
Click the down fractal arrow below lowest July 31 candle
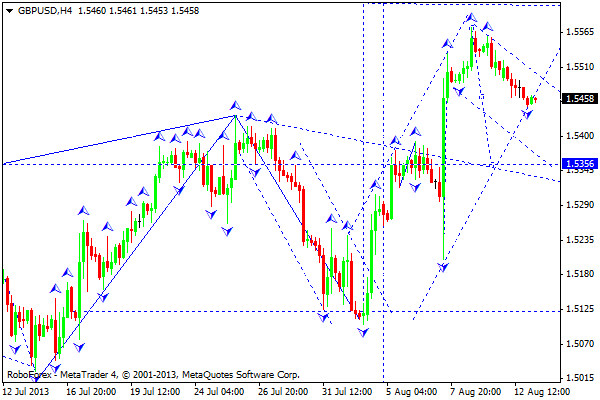tap(363, 332)
